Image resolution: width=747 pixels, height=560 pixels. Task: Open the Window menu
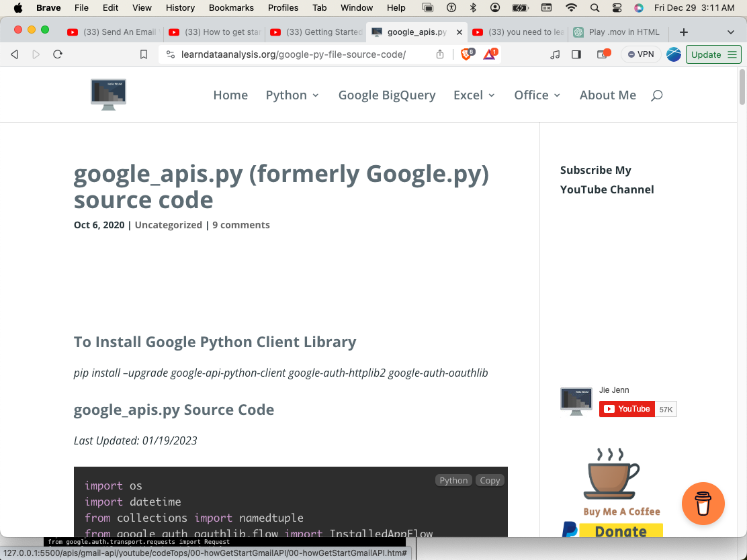[x=357, y=7]
